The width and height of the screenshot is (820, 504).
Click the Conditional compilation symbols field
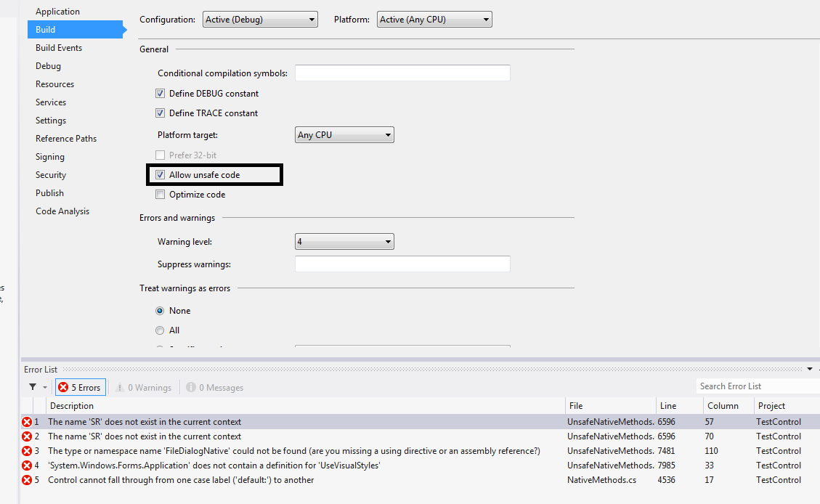(x=402, y=73)
